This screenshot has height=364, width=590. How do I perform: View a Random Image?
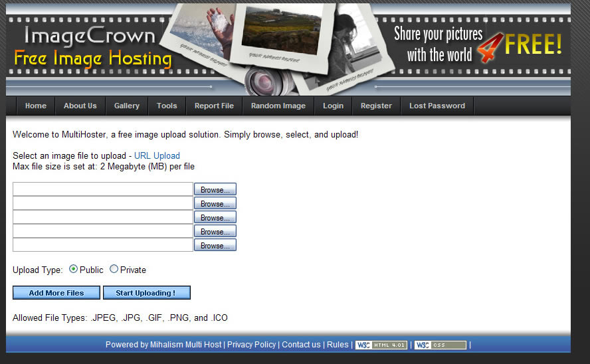coord(278,106)
